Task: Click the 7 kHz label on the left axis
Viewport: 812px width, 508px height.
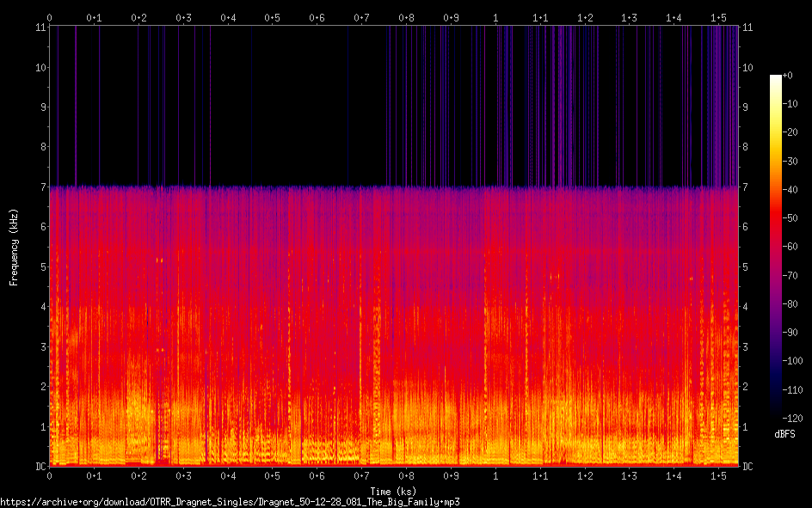Action: point(42,187)
